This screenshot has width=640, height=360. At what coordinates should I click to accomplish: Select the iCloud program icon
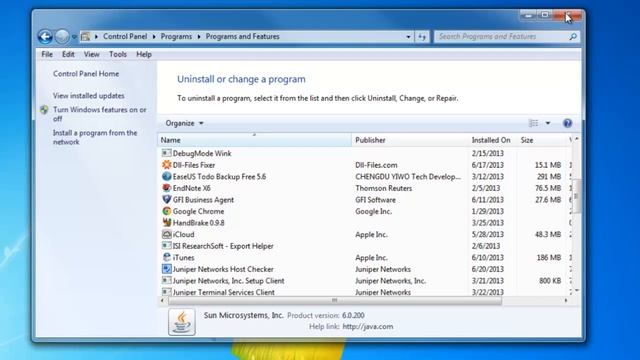(166, 234)
